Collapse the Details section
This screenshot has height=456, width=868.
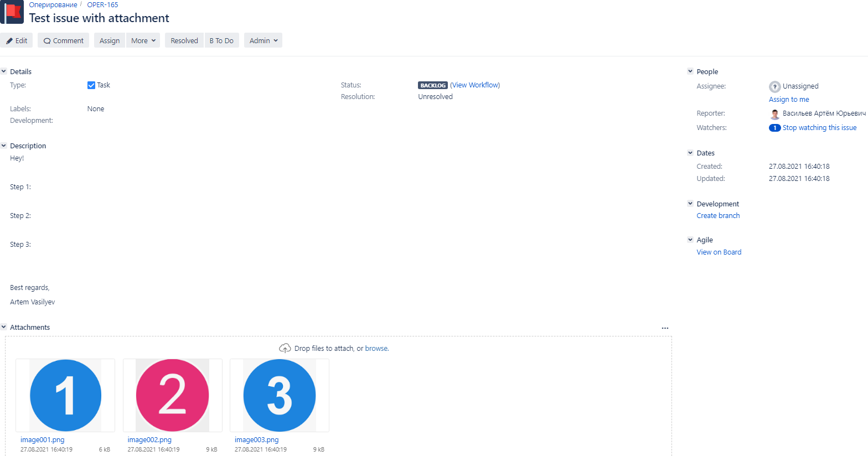[4, 71]
